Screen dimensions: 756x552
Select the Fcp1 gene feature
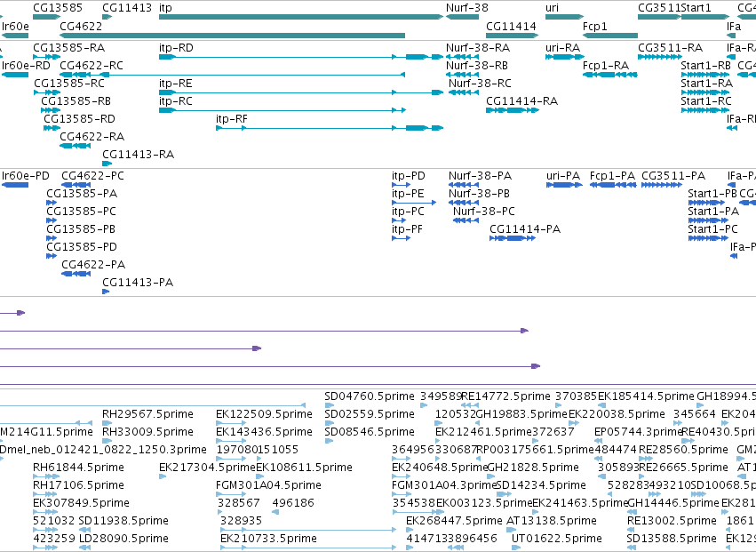click(610, 36)
